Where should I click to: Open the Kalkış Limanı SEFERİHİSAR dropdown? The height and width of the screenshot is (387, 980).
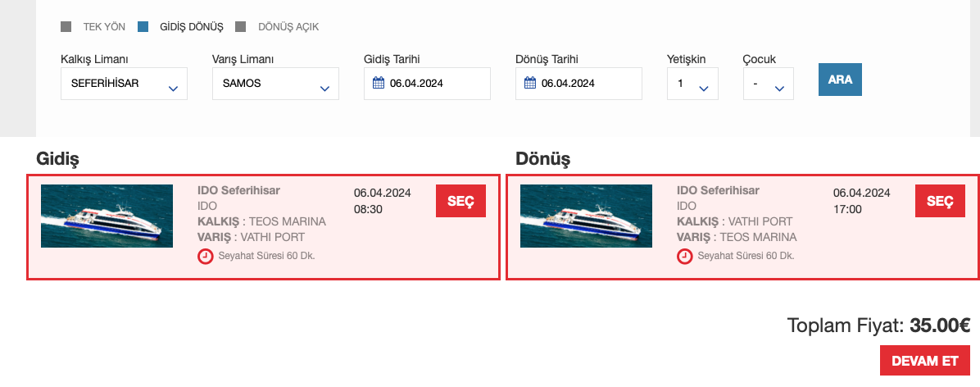[124, 84]
